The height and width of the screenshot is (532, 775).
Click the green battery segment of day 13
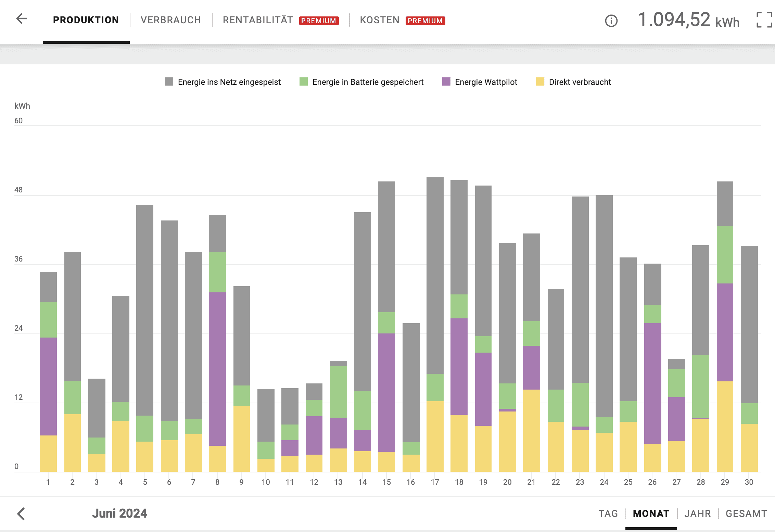(x=339, y=392)
